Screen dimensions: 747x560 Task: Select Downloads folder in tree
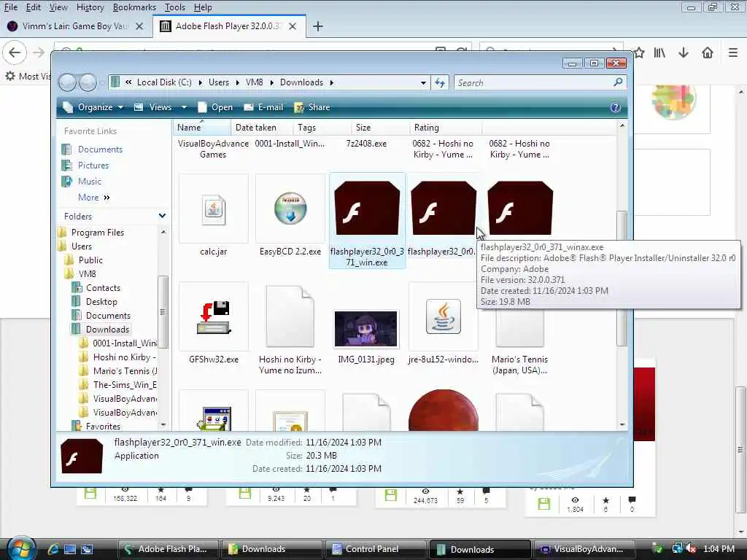[107, 329]
